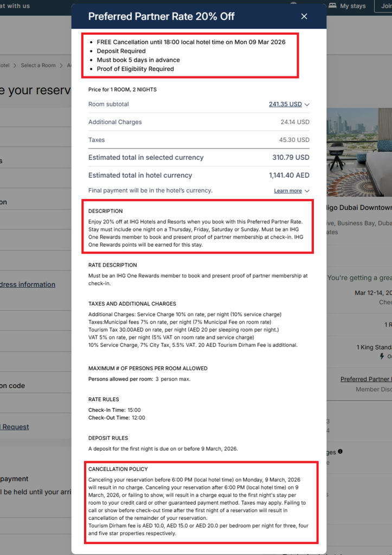The image size is (392, 555).
Task: Open the address information link
Action: click(27, 285)
